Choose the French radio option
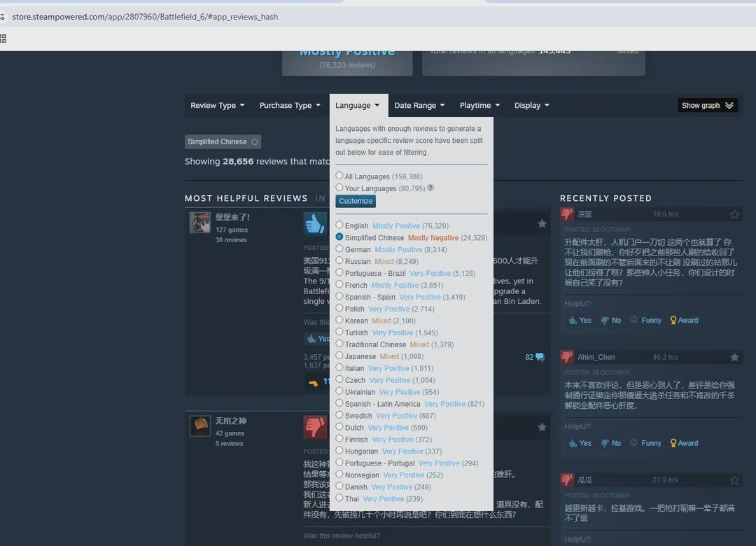 339,284
